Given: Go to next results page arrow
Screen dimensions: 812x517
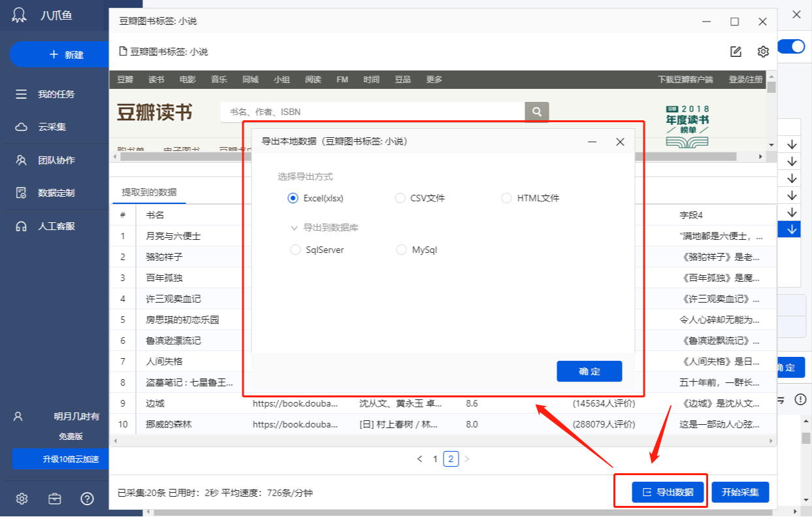Looking at the screenshot, I should tap(466, 459).
